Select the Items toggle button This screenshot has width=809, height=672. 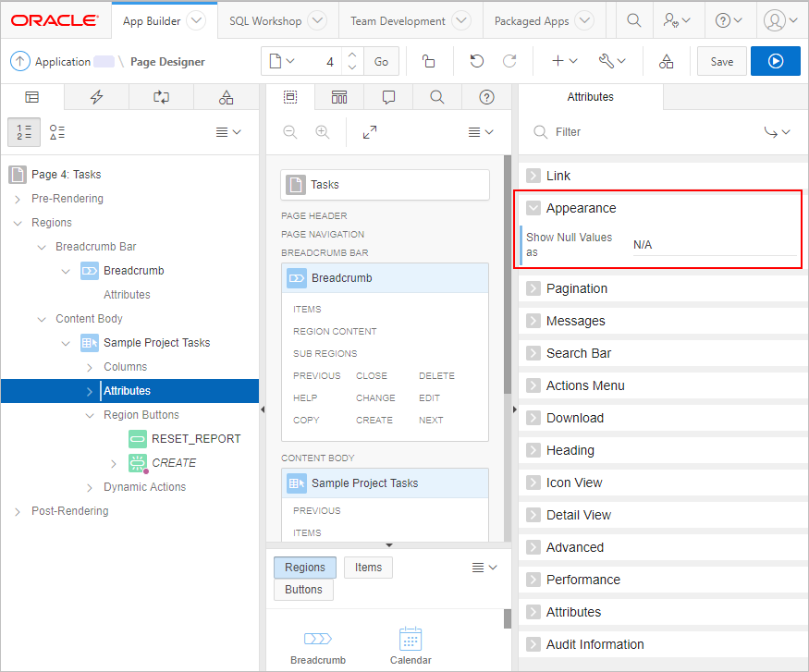tap(368, 567)
